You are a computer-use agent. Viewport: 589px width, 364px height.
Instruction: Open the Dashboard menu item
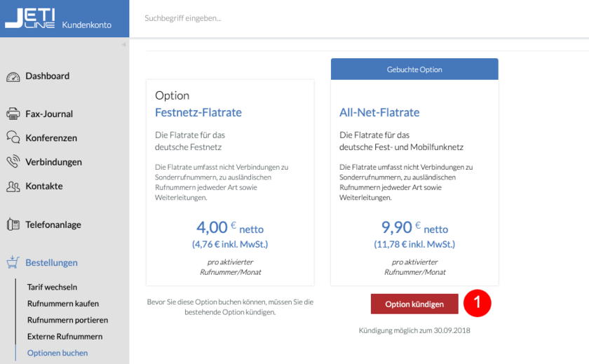48,76
